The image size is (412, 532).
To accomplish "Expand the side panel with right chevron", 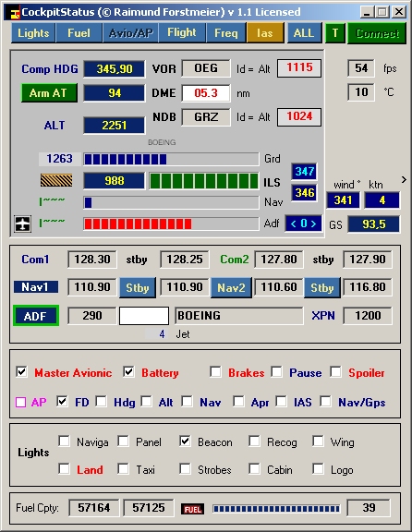I will point(404,179).
